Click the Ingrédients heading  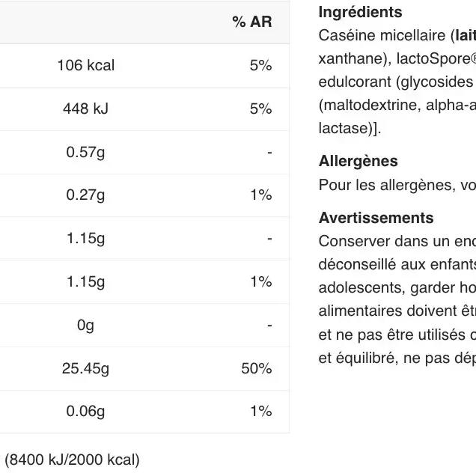pos(360,13)
